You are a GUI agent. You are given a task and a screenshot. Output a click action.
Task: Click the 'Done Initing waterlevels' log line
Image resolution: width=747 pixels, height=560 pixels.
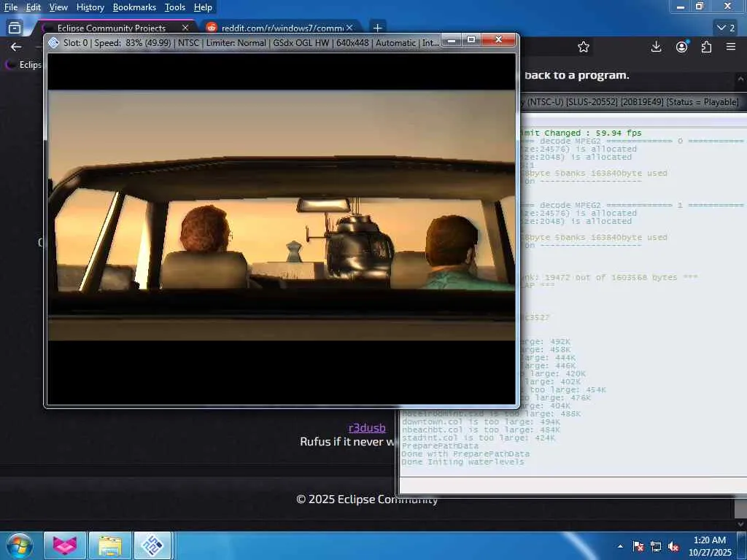tap(462, 462)
